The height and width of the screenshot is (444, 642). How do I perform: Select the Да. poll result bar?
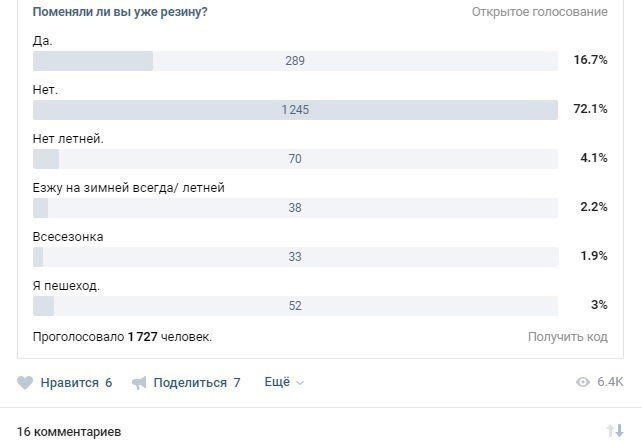(x=295, y=61)
